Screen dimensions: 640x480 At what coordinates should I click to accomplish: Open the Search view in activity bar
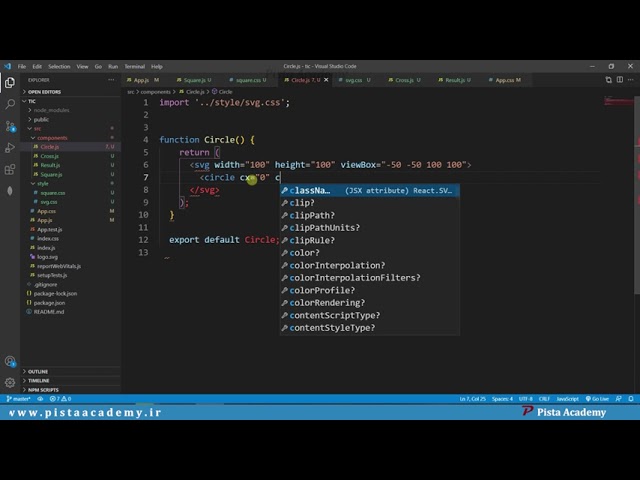pos(10,104)
